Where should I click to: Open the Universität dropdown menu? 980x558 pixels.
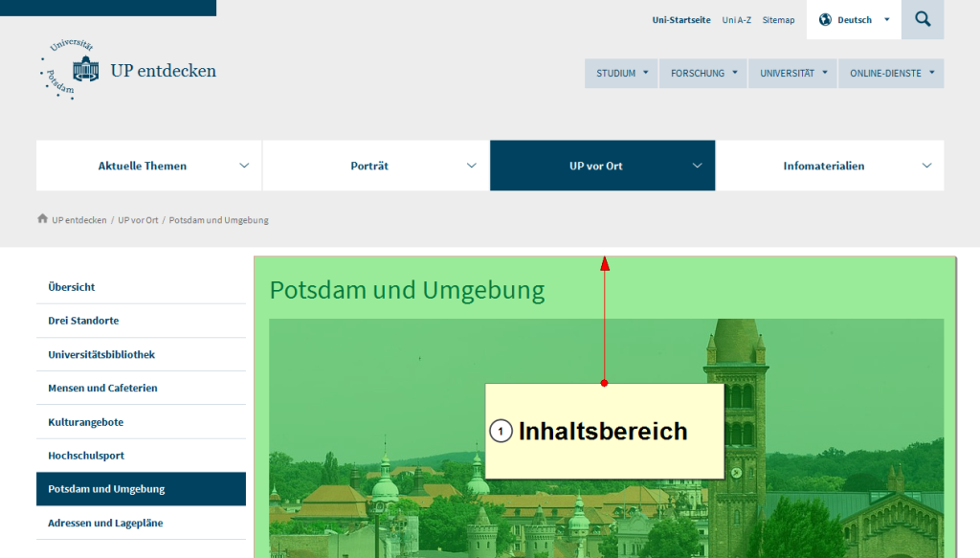[792, 74]
